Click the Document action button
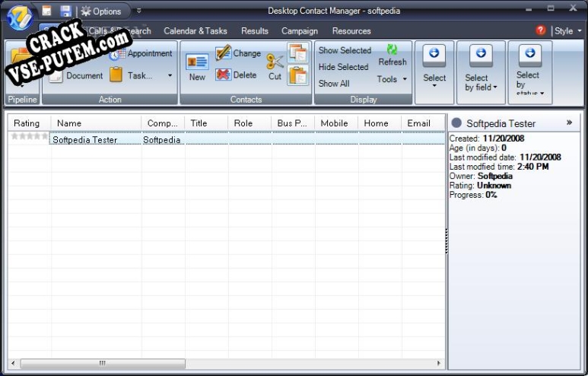 point(77,75)
